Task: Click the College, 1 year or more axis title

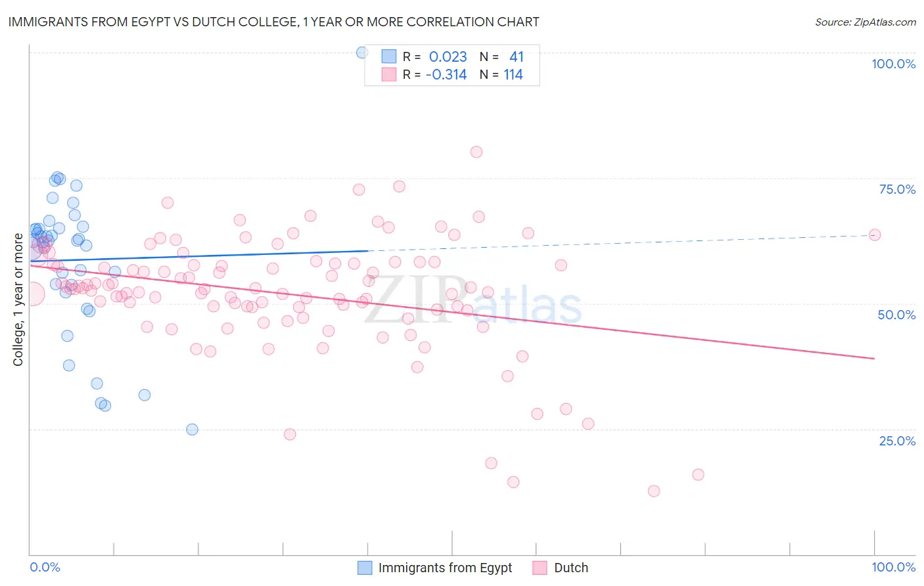Action: click(x=18, y=300)
